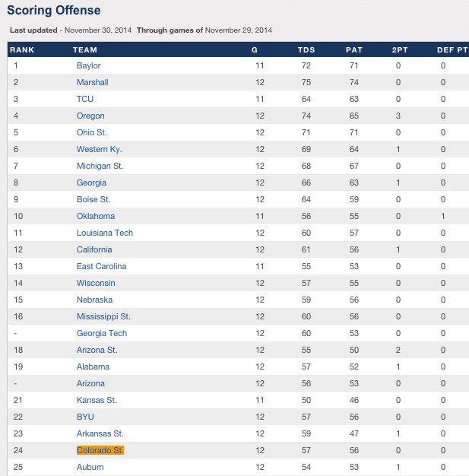Click Boise St.'s PAT value 59
The height and width of the screenshot is (476, 469).
tap(354, 199)
